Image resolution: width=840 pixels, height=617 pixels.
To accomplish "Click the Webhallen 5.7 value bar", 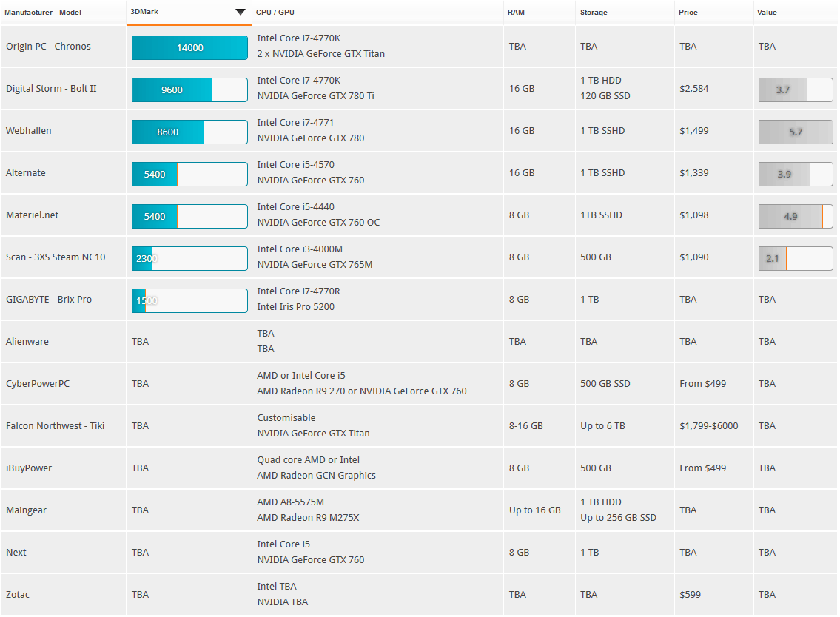I will [x=796, y=132].
